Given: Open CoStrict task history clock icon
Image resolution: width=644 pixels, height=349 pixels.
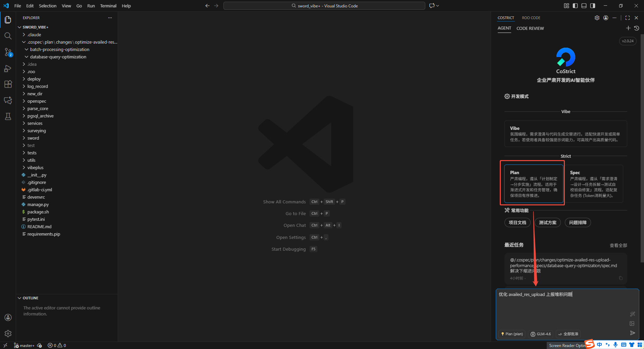Looking at the screenshot, I should (x=637, y=28).
